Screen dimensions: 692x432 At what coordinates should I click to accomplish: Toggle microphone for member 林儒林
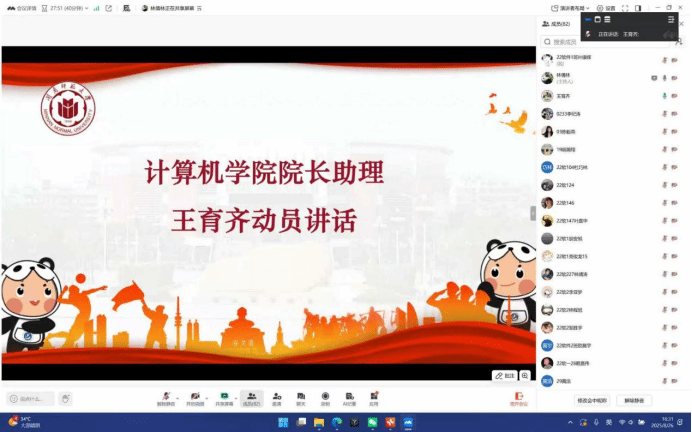point(664,77)
